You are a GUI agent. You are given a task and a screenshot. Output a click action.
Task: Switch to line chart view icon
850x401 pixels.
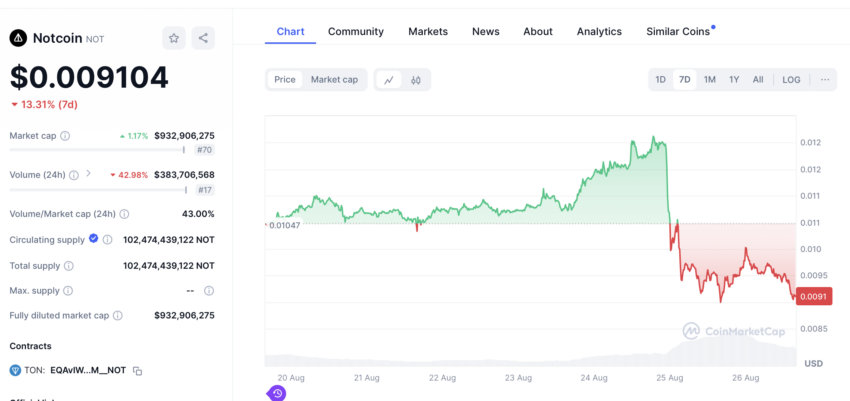(389, 80)
